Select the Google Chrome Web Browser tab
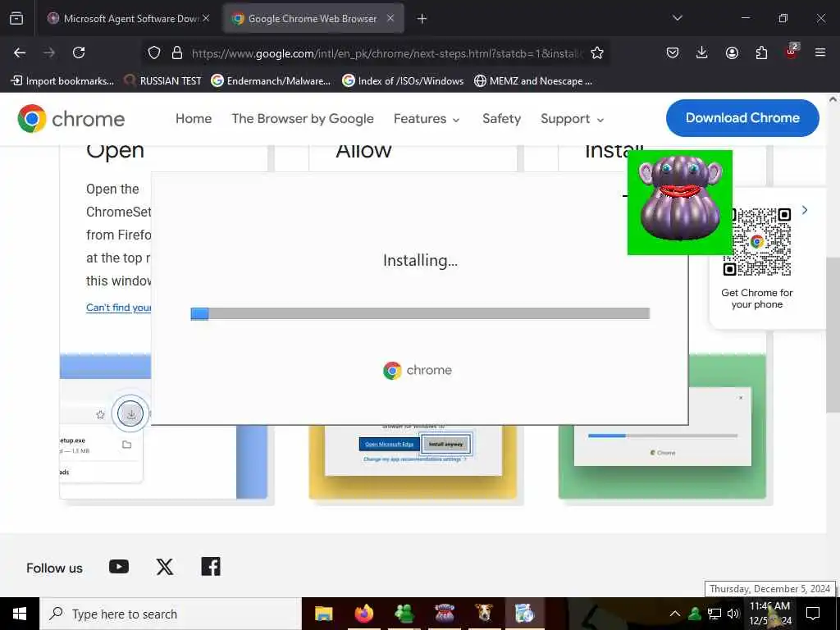The image size is (840, 630). [313, 19]
